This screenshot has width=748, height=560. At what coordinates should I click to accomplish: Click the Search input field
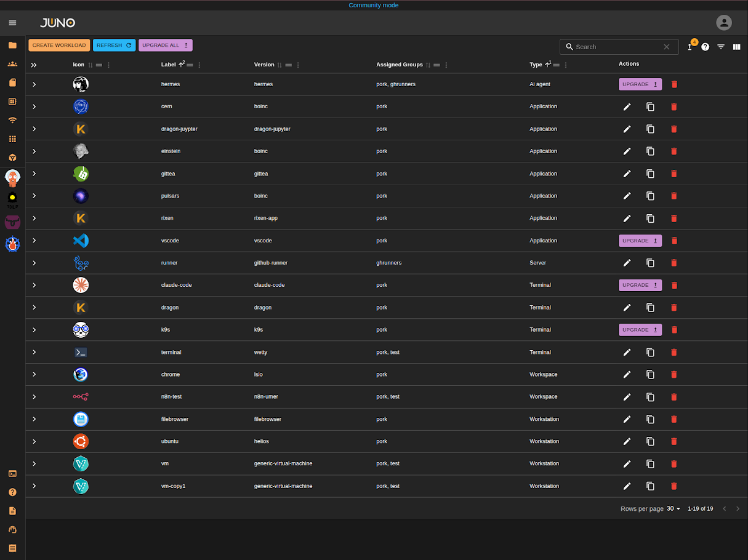(617, 47)
